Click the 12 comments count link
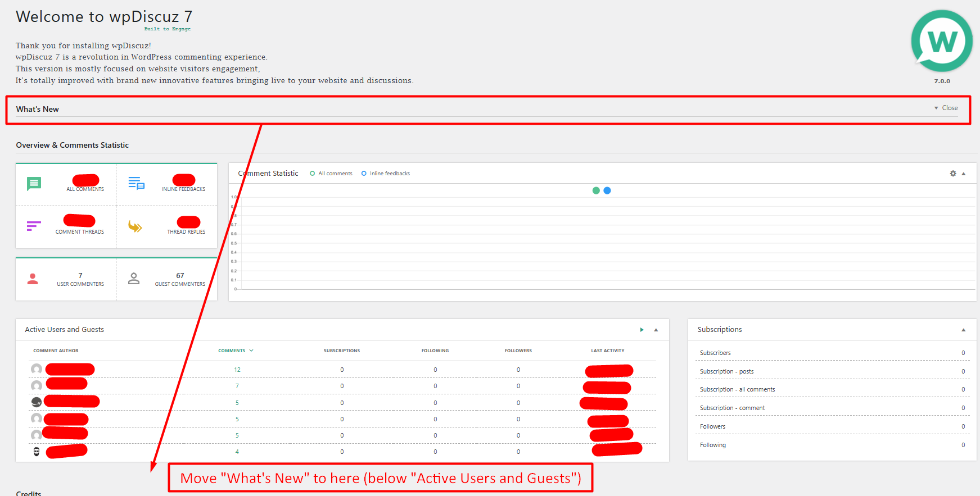This screenshot has width=980, height=496. pyautogui.click(x=237, y=370)
